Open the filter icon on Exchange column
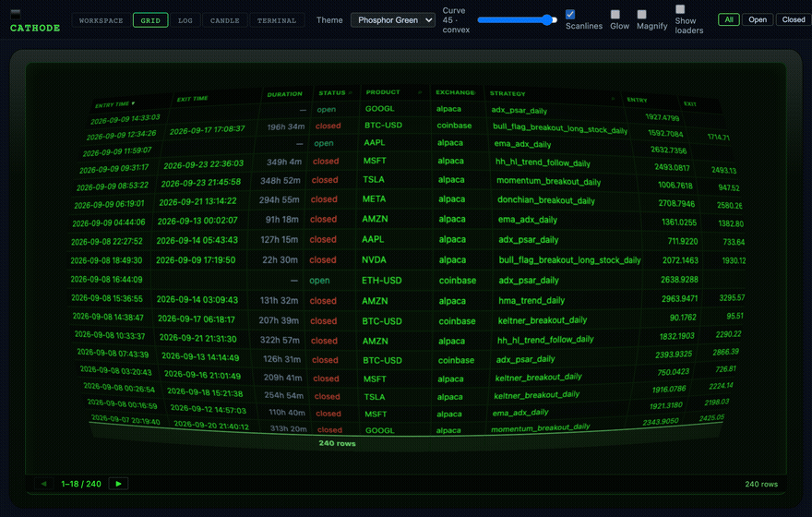812x517 pixels. tap(473, 92)
